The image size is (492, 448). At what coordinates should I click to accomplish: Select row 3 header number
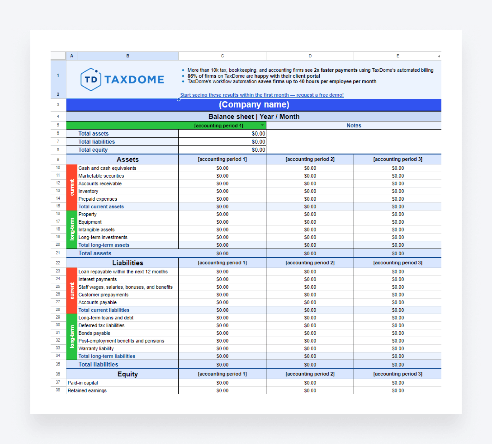point(58,105)
